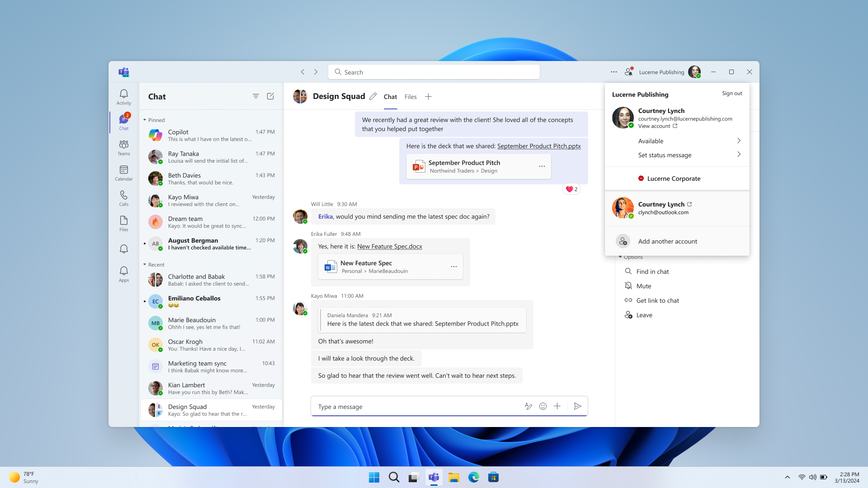Image resolution: width=868 pixels, height=488 pixels.
Task: Expand the Pinned chats section
Action: pyautogui.click(x=144, y=119)
